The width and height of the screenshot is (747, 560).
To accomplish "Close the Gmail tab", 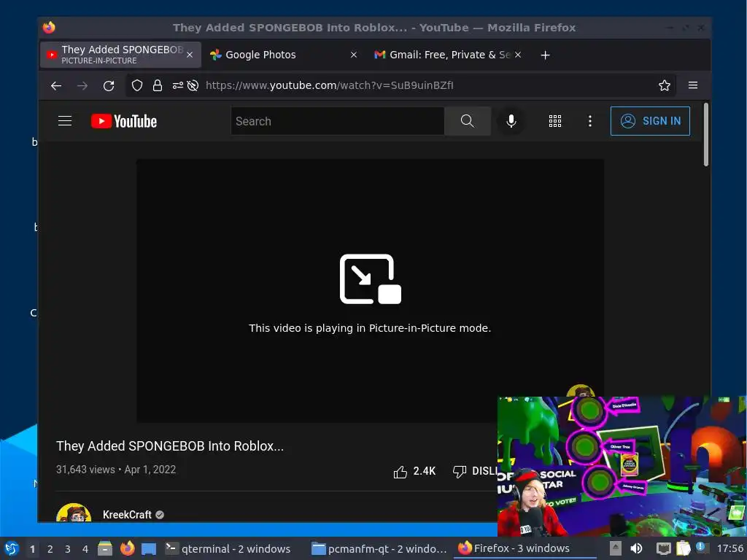I will tap(518, 55).
